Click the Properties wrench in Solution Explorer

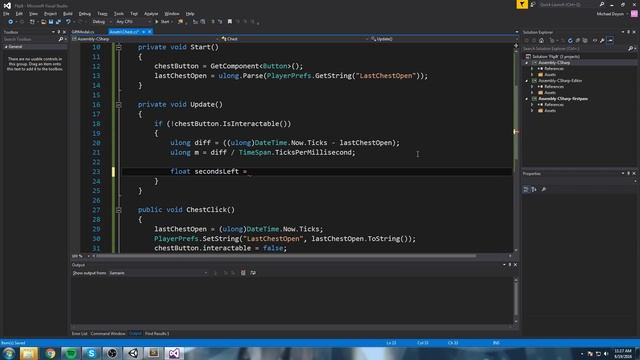[602, 40]
